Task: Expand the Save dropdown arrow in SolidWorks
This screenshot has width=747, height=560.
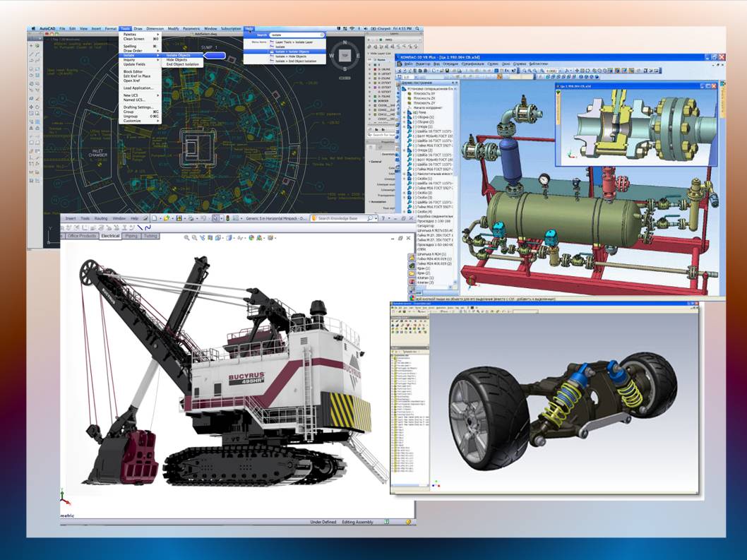Action: pyautogui.click(x=184, y=218)
